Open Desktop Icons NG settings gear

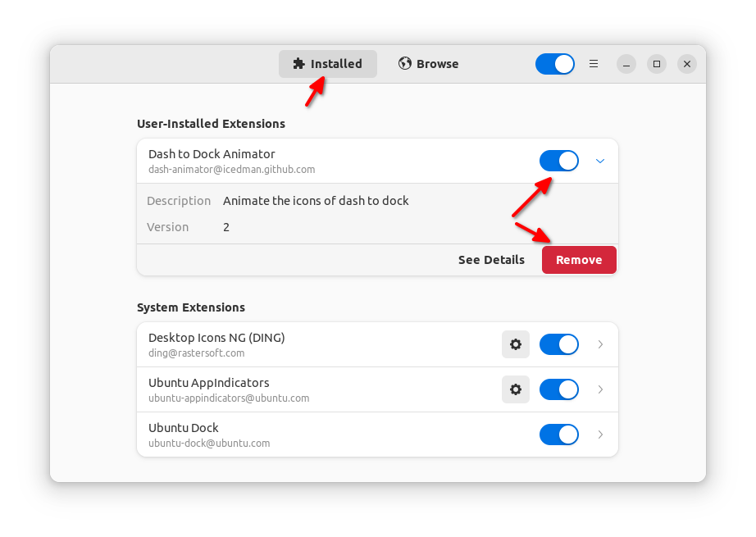pyautogui.click(x=515, y=344)
